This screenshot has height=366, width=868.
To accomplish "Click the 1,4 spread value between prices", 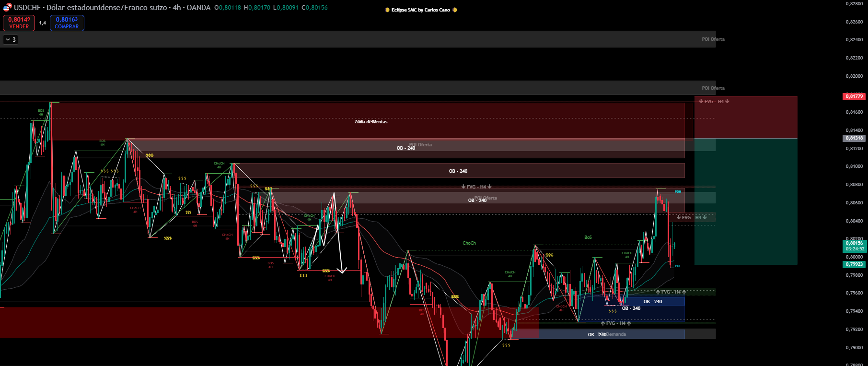I will [x=43, y=23].
